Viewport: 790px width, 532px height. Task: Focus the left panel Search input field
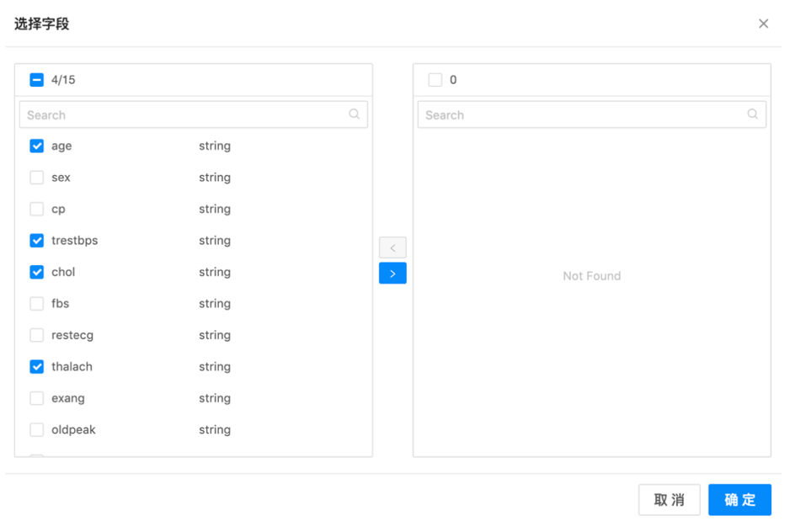[x=185, y=114]
